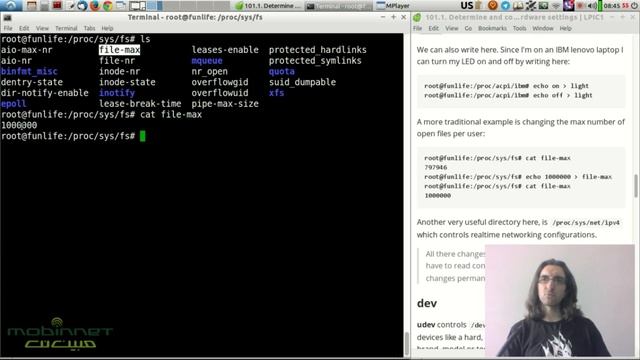Launch Firefox from the top panel
The height and width of the screenshot is (360, 640).
(x=95, y=6)
